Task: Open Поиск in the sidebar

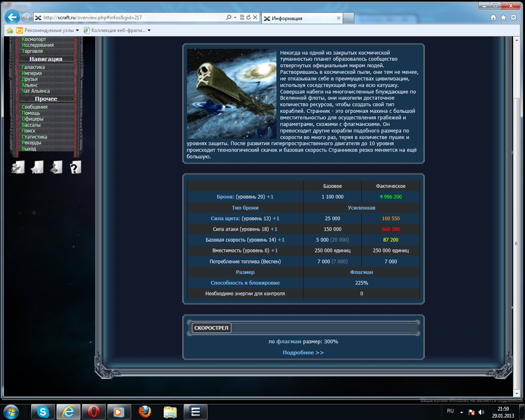Action: pos(28,131)
